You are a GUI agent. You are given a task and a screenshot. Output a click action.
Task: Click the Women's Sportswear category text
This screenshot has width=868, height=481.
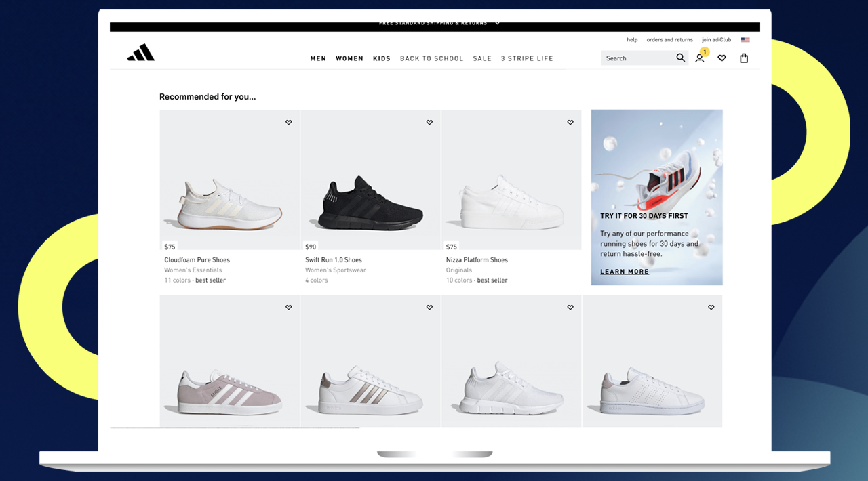(336, 270)
